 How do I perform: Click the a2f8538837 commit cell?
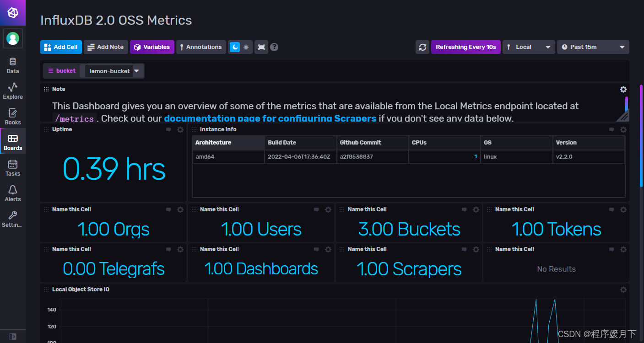coord(373,156)
